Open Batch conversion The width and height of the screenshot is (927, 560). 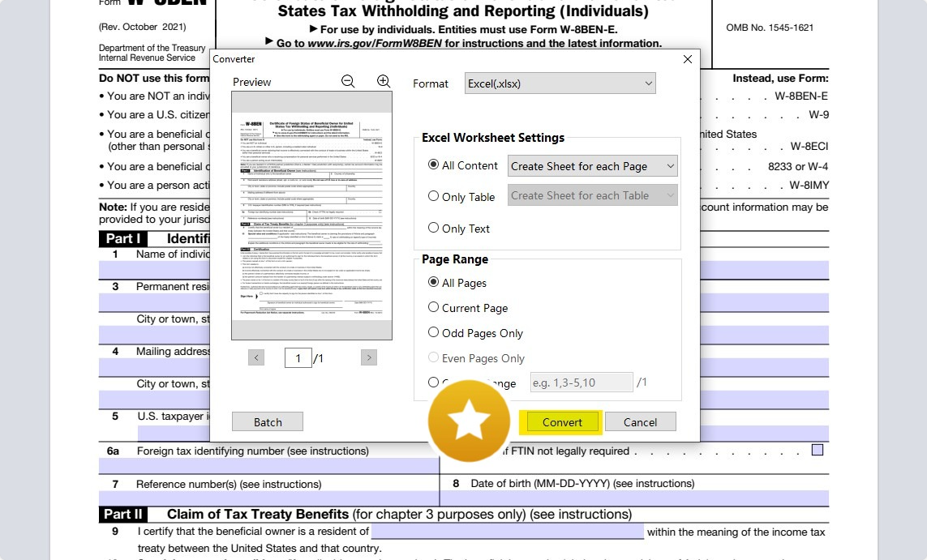pos(267,422)
